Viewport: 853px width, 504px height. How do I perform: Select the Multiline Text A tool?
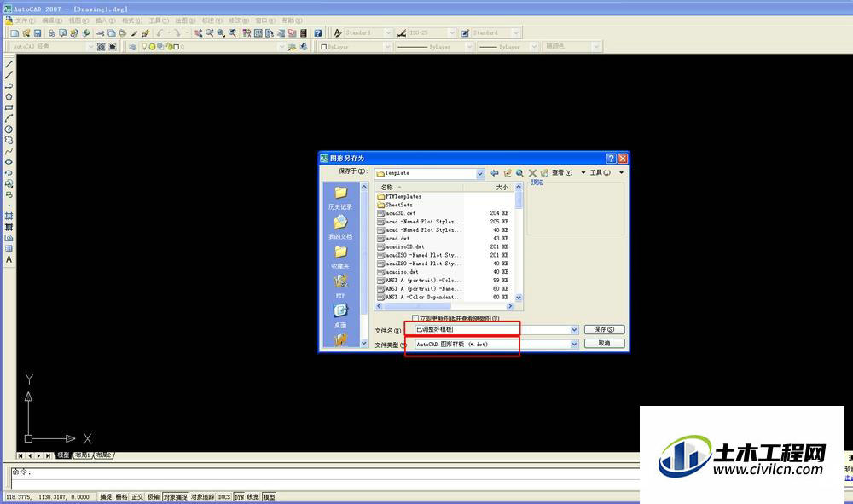(9, 259)
